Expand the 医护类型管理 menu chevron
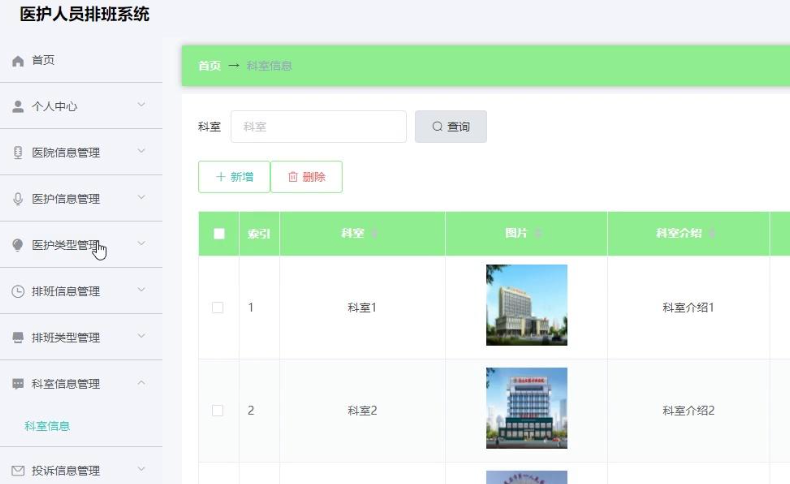The width and height of the screenshot is (790, 484). point(141,244)
